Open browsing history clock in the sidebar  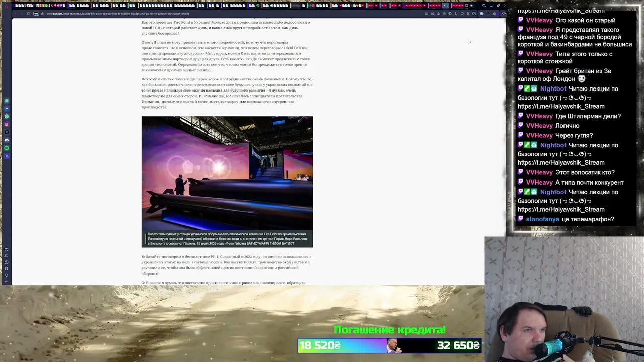7,262
